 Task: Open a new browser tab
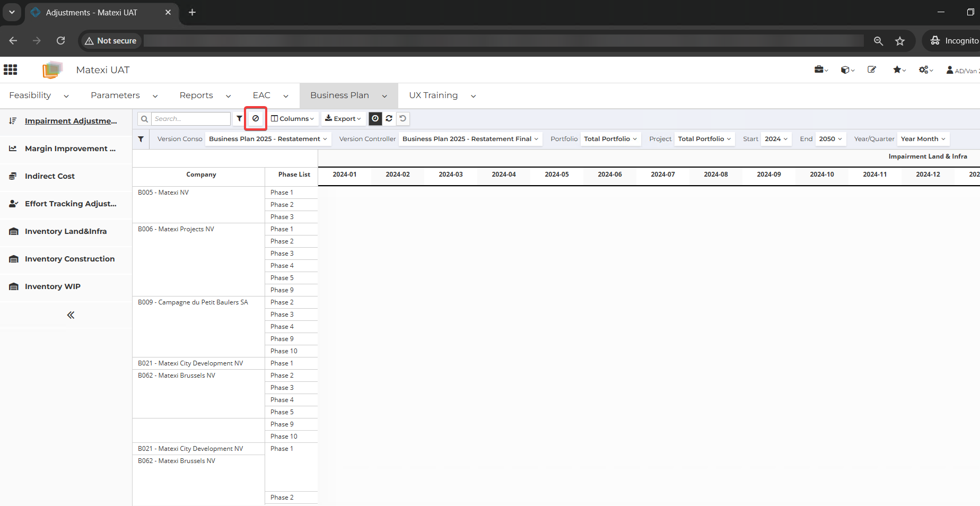(192, 12)
